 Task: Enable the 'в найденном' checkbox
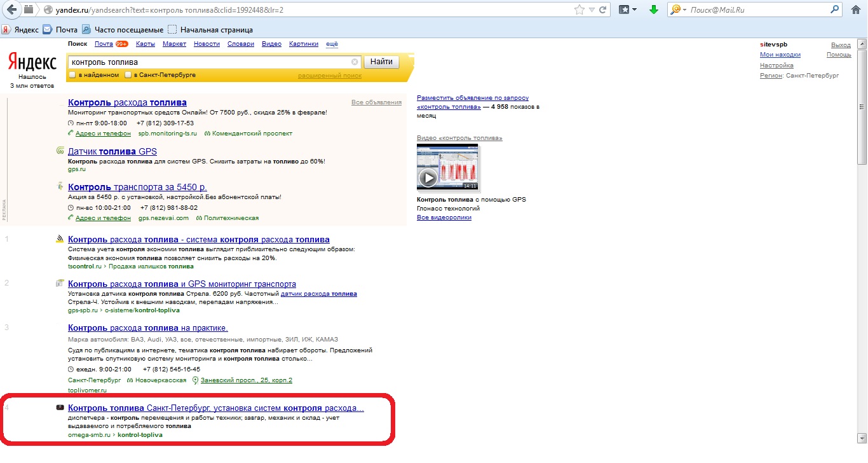[x=72, y=75]
